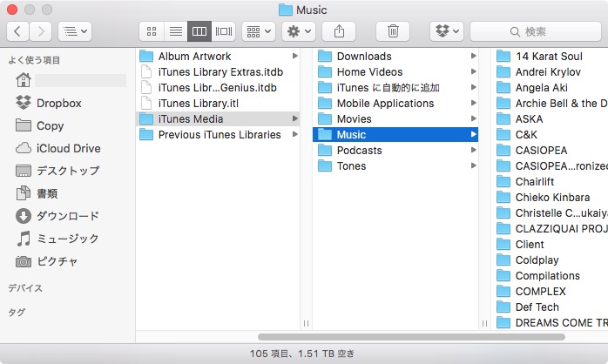Select the Movies folder
Viewport: 608px width, 364px height.
click(x=395, y=119)
